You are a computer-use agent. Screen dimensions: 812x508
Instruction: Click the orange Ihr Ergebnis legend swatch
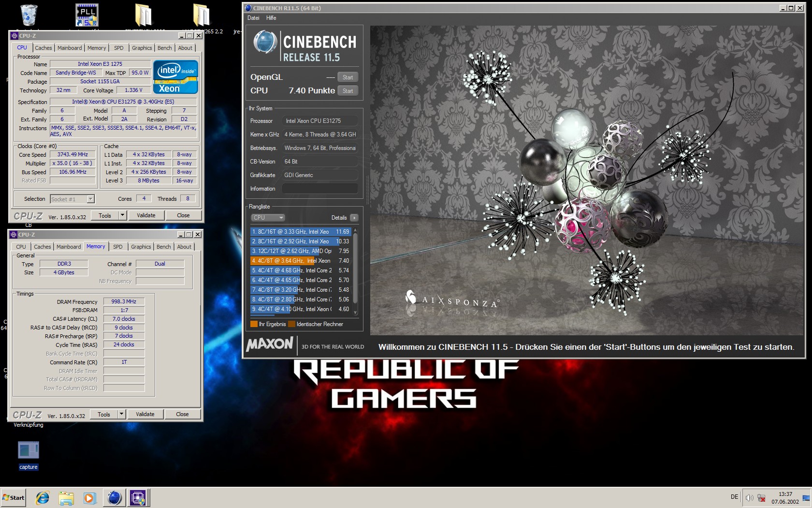[x=254, y=324]
